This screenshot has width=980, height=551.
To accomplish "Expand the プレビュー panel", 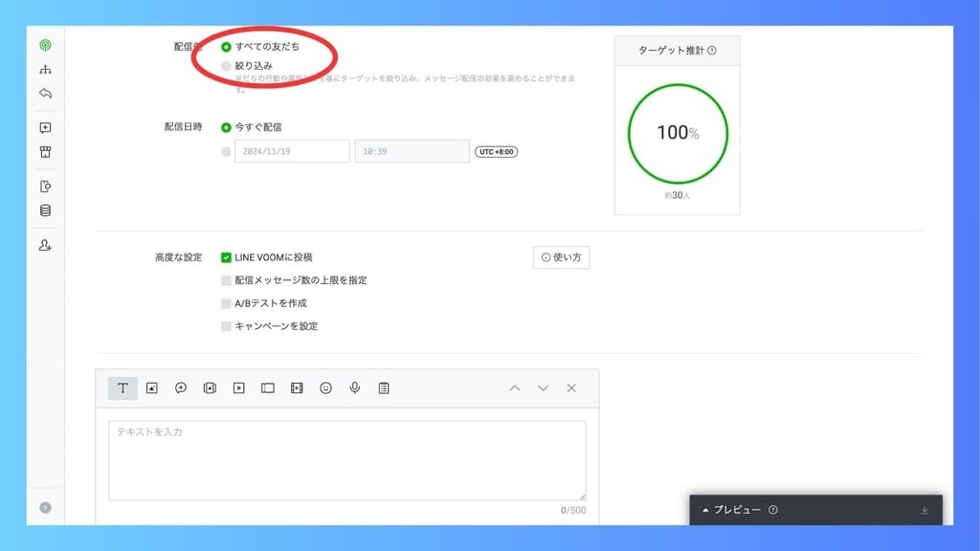I will point(731,510).
